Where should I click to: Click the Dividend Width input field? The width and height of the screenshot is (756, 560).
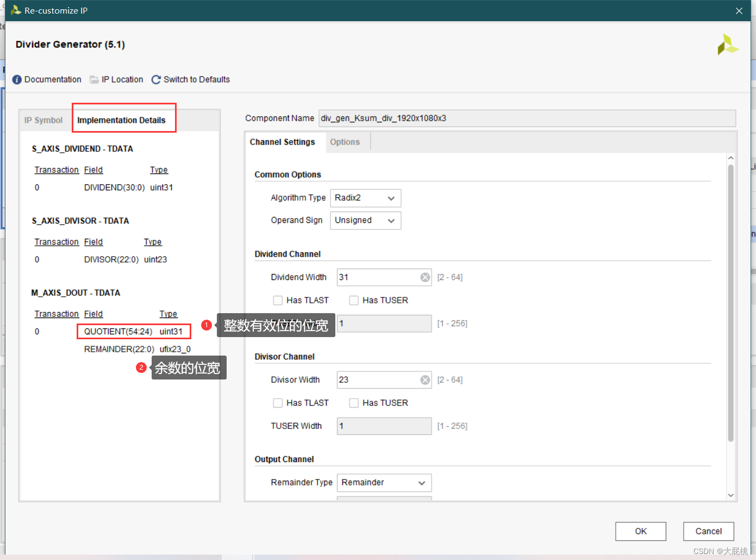coord(384,277)
